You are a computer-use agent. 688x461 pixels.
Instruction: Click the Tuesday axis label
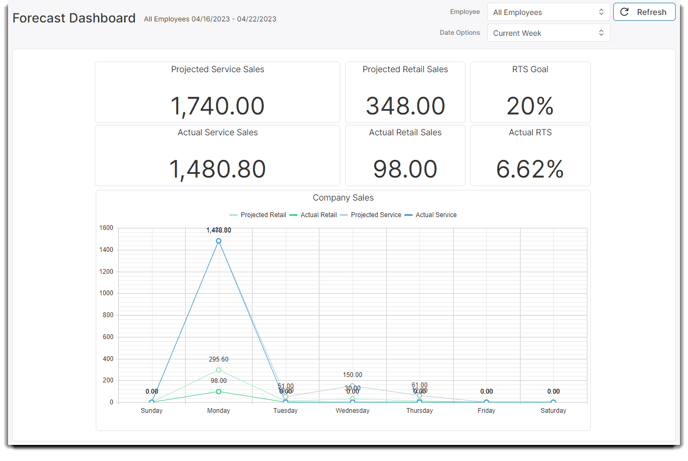coord(286,411)
